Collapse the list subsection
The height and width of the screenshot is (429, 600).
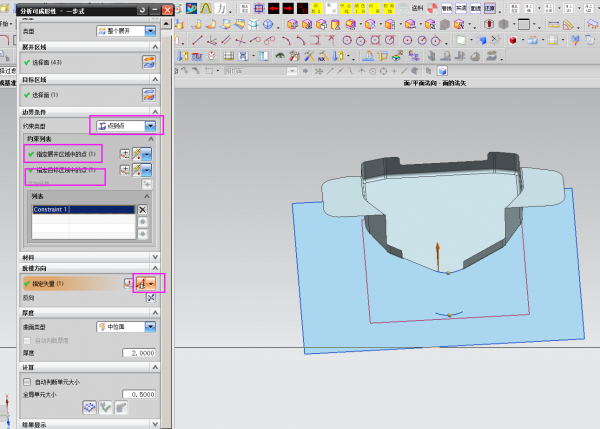pyautogui.click(x=147, y=196)
